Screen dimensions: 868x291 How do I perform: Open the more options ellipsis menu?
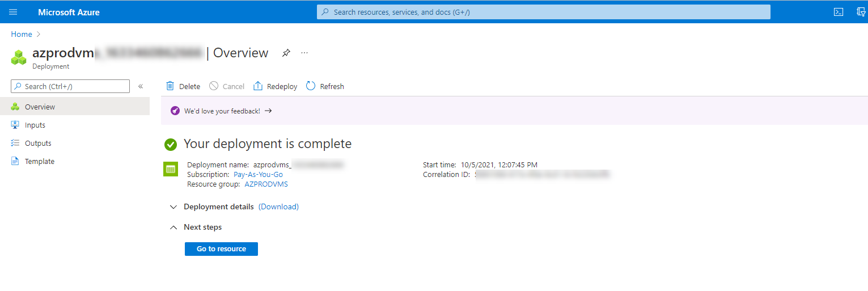click(x=304, y=53)
